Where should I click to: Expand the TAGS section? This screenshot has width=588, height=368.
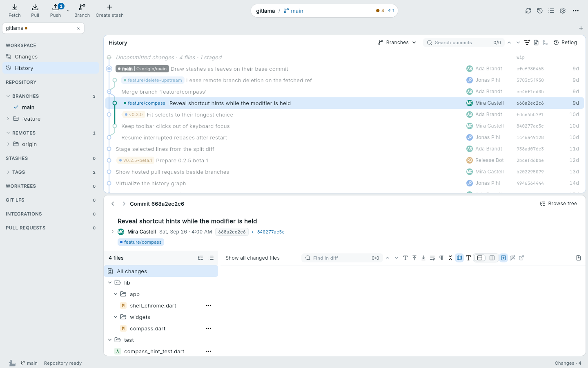point(8,172)
